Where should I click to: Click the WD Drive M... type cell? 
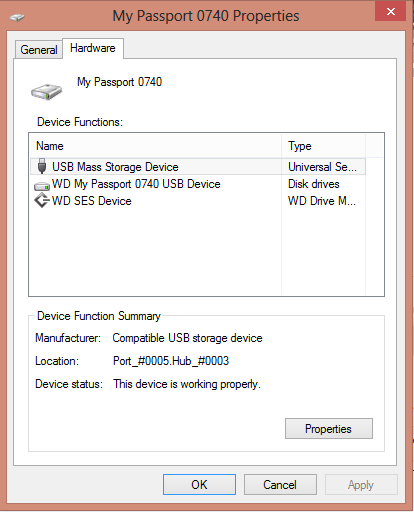click(322, 201)
